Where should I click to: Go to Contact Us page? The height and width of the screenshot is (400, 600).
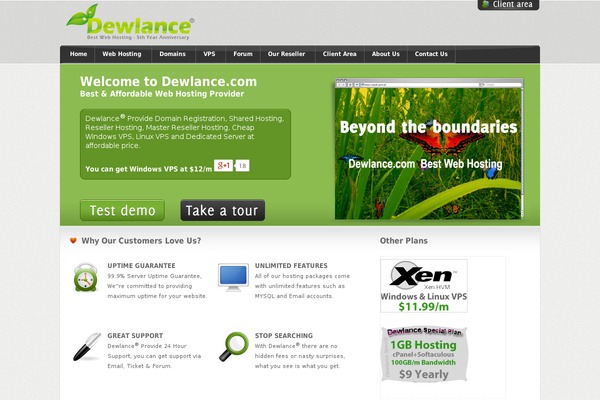[x=431, y=54]
